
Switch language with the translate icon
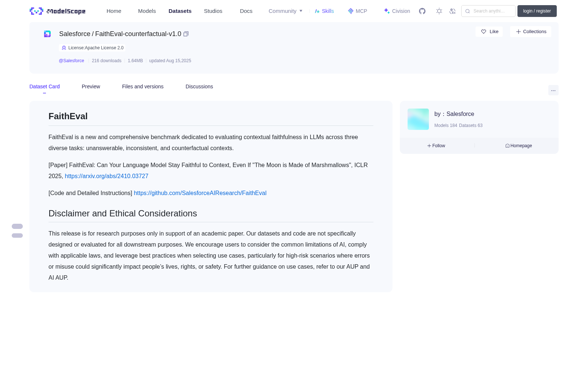tap(453, 11)
